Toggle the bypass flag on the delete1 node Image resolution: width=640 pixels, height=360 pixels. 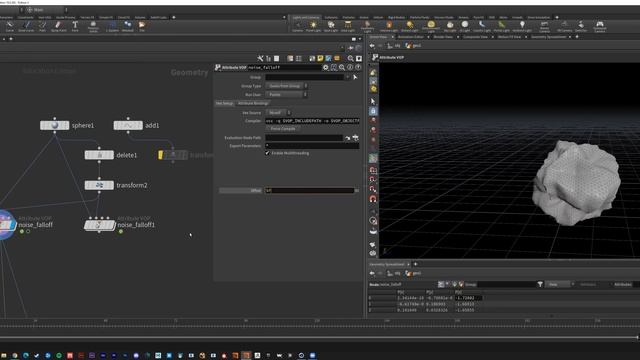click(88, 155)
